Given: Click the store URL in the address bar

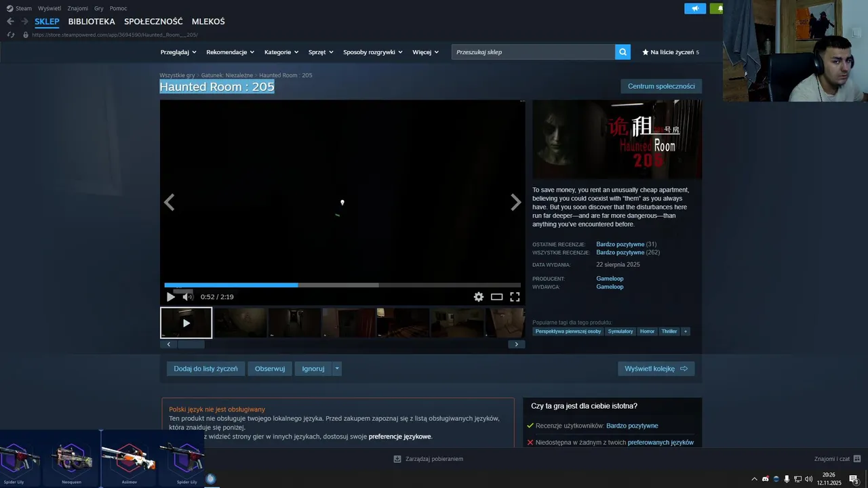Looking at the screenshot, I should pos(115,35).
